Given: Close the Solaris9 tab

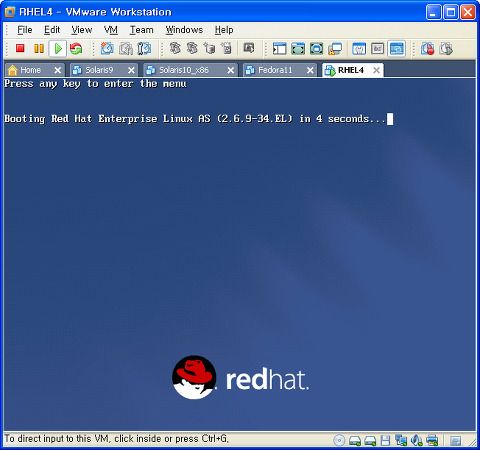Looking at the screenshot, I should [x=131, y=70].
